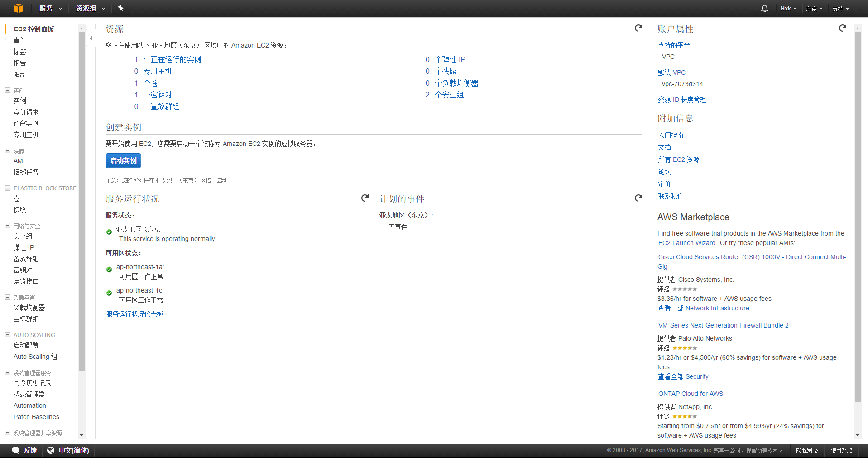This screenshot has width=868, height=458.
Task: Collapse the 网络与安全 sidebar group
Action: 8,226
